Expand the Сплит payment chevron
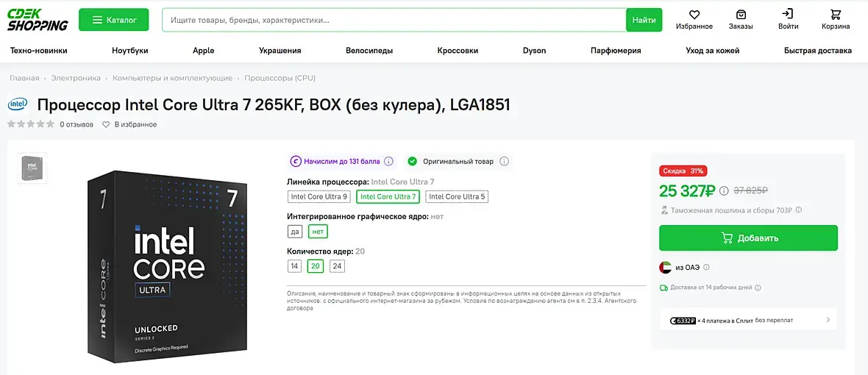This screenshot has height=375, width=868. (828, 320)
